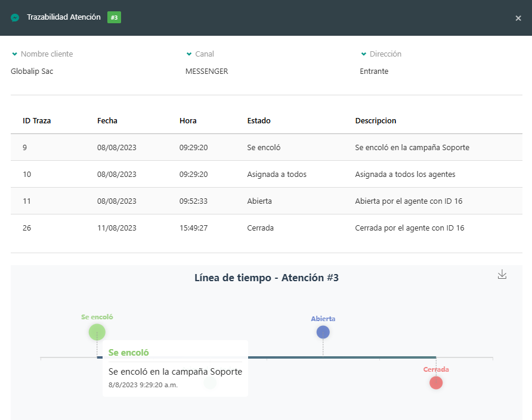
Task: Sort by the ID Traza column header
Action: click(36, 120)
